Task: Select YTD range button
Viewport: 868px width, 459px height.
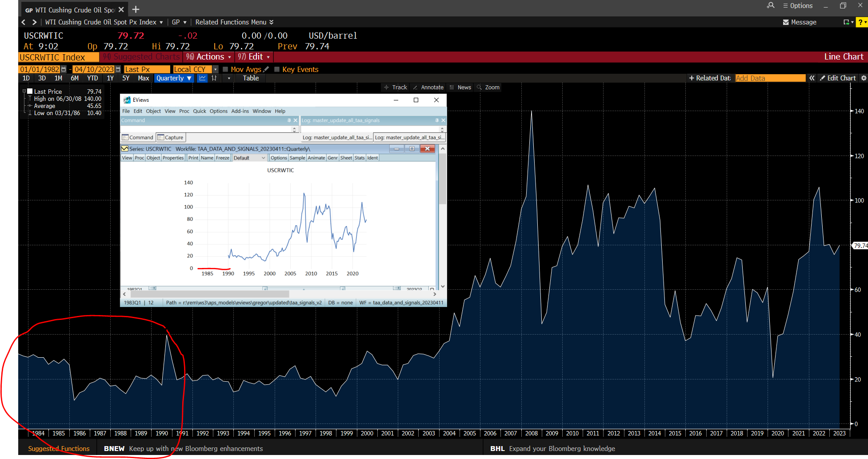Action: point(92,78)
